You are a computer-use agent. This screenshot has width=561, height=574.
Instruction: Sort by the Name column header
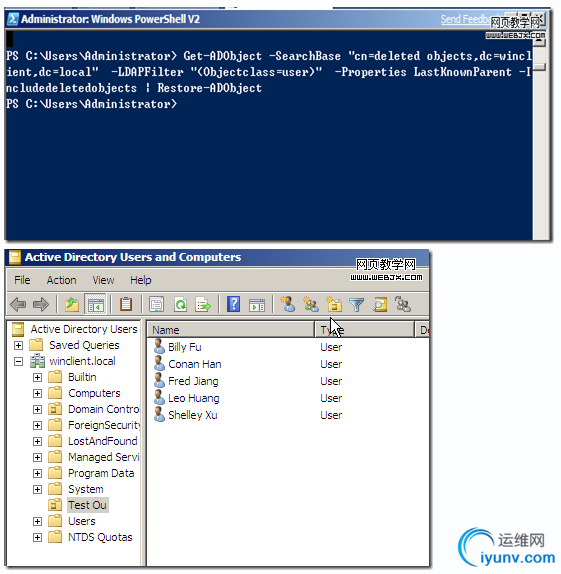coord(230,330)
